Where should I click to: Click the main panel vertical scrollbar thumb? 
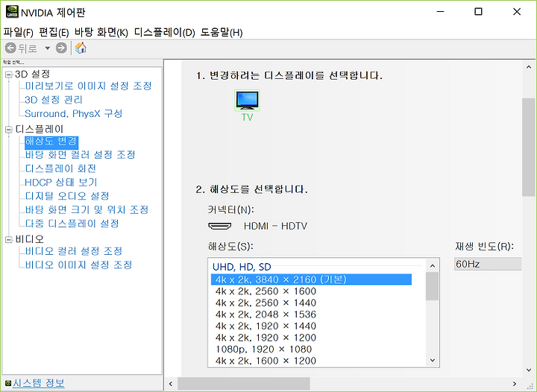coord(529,147)
